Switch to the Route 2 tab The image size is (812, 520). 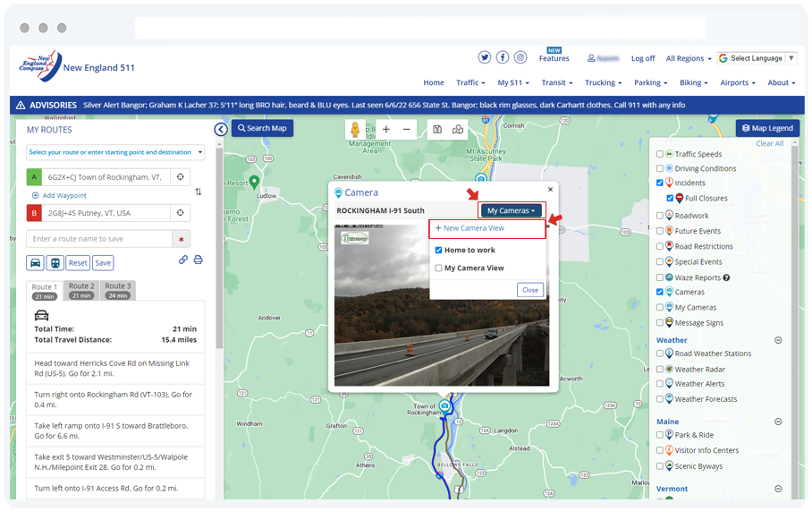click(x=81, y=290)
